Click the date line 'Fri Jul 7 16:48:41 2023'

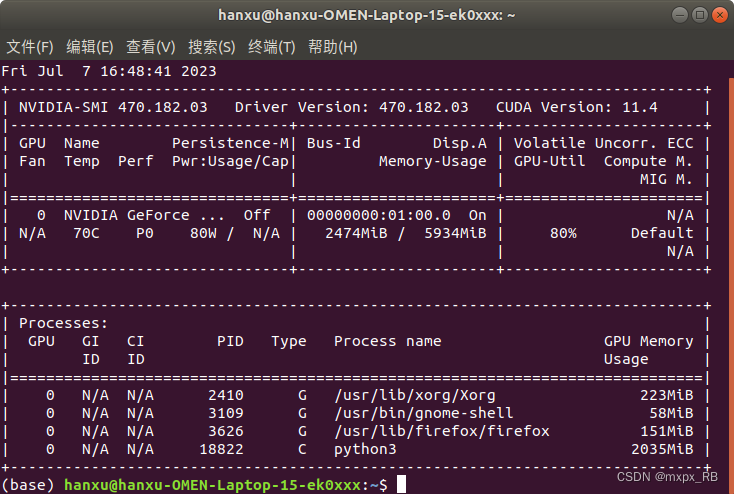pos(109,71)
